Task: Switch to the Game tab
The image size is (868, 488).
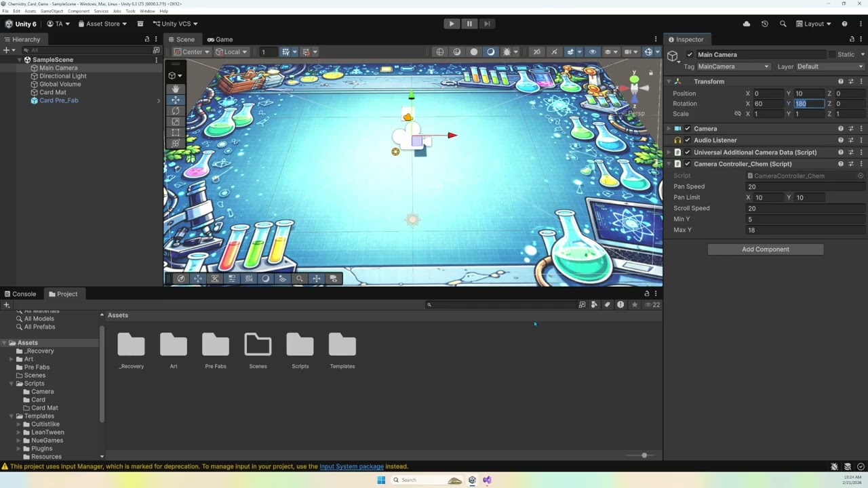Action: (x=220, y=39)
